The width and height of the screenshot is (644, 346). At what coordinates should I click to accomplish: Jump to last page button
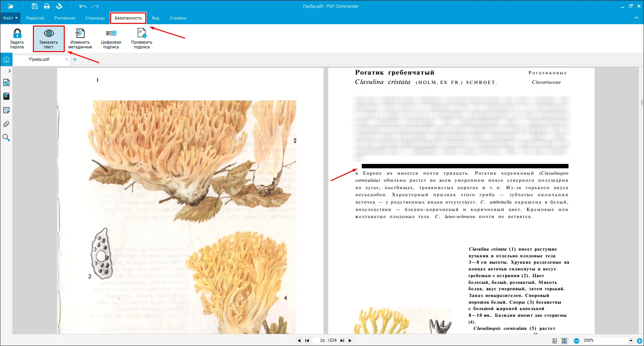point(342,341)
